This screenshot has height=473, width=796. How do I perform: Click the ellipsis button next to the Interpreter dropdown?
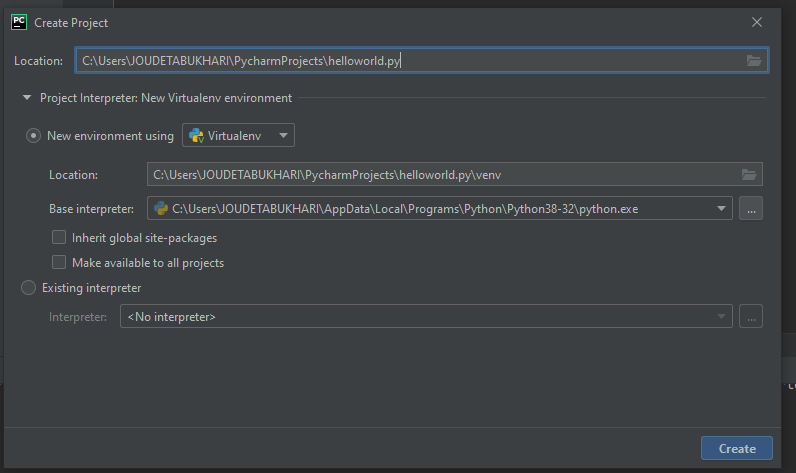click(x=751, y=317)
